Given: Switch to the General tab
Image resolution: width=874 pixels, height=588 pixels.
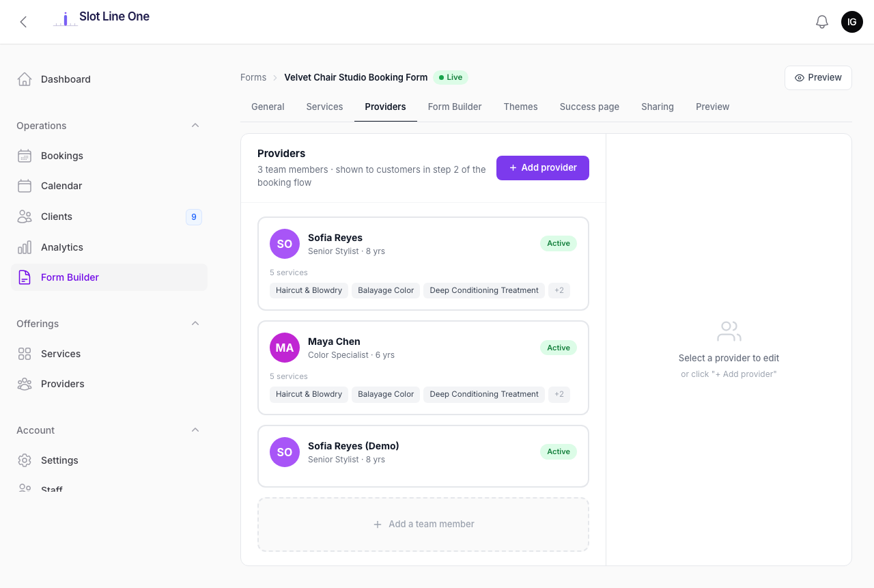Looking at the screenshot, I should point(268,107).
